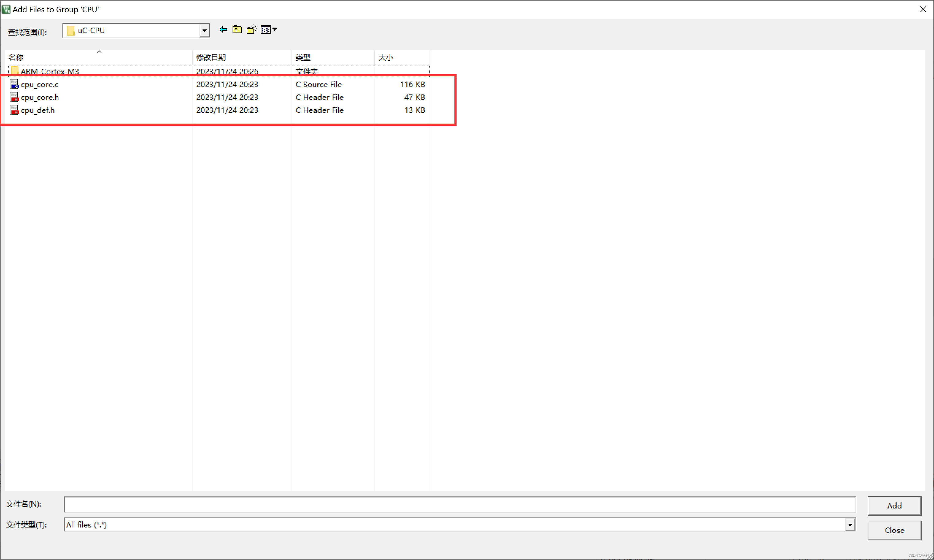Select the cpu_def.h file icon
The image size is (934, 560).
pos(14,110)
